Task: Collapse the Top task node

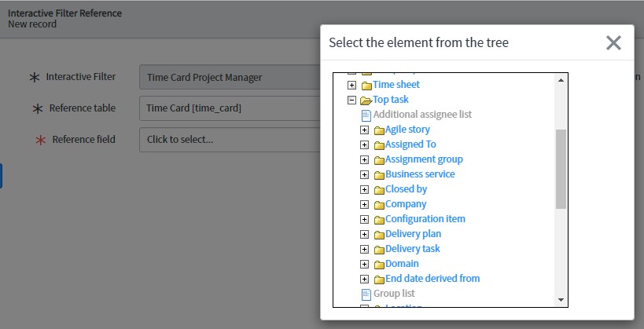Action: pyautogui.click(x=351, y=100)
